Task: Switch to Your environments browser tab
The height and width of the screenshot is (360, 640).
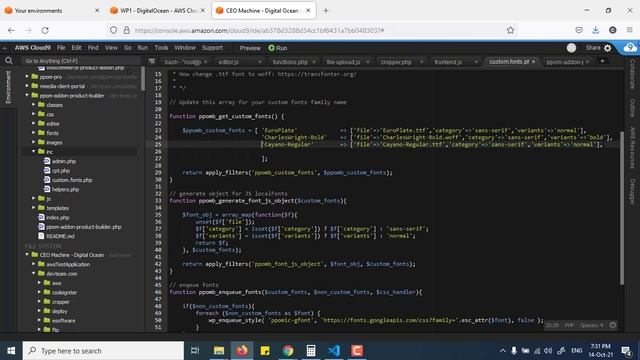Action: (38, 11)
